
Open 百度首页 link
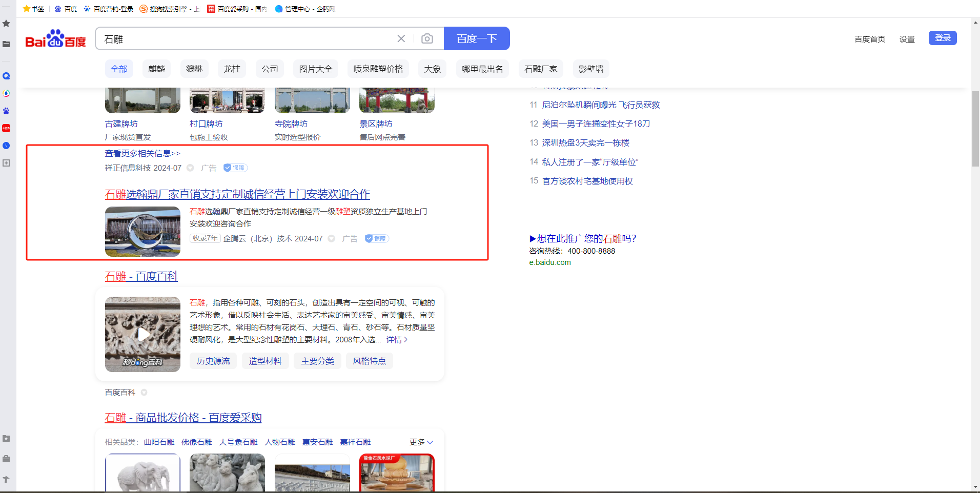click(870, 39)
